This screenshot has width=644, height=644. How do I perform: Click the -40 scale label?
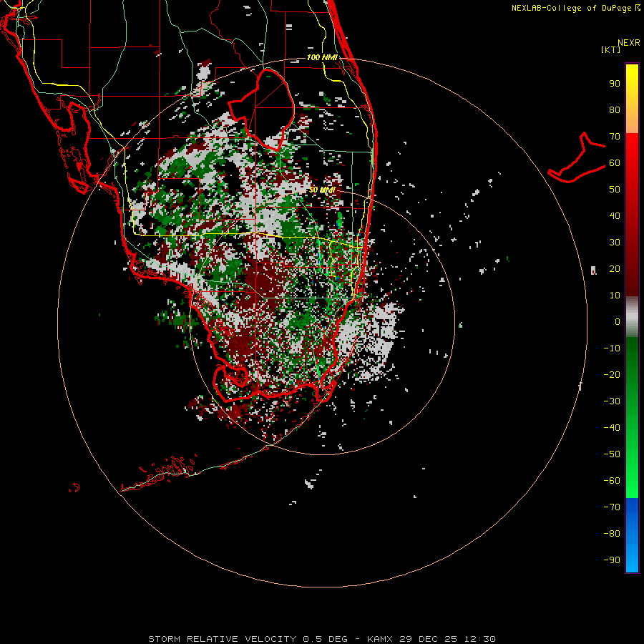612,428
